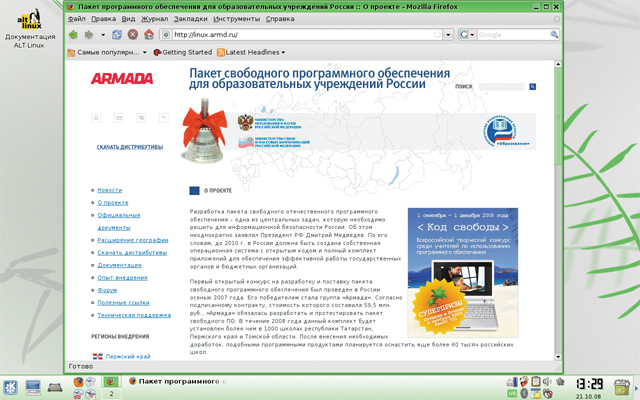Click the «Образование» national project logo

coord(507,131)
